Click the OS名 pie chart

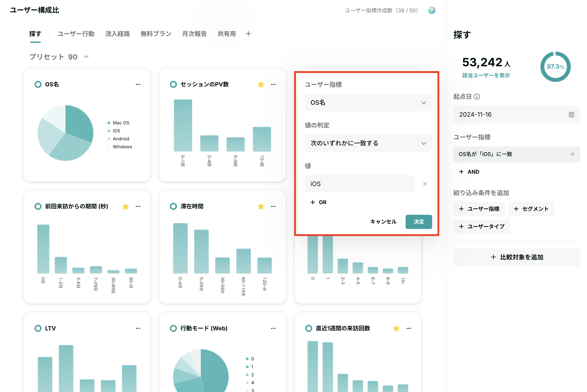(x=65, y=133)
